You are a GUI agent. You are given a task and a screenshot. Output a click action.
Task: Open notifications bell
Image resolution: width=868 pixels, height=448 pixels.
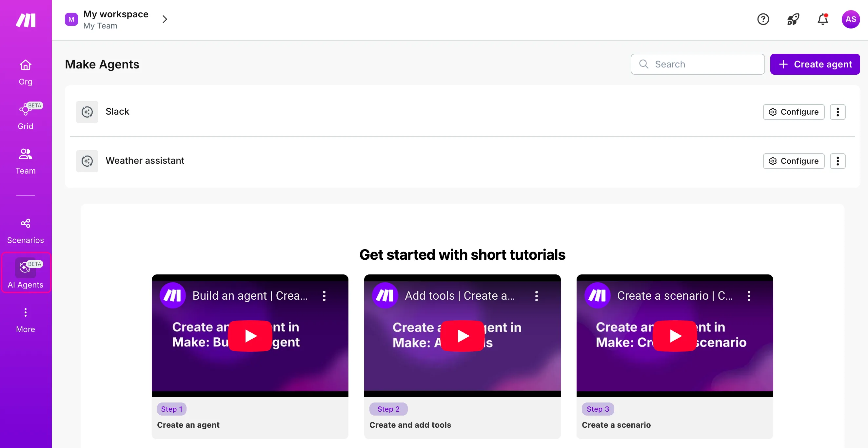coord(822,20)
